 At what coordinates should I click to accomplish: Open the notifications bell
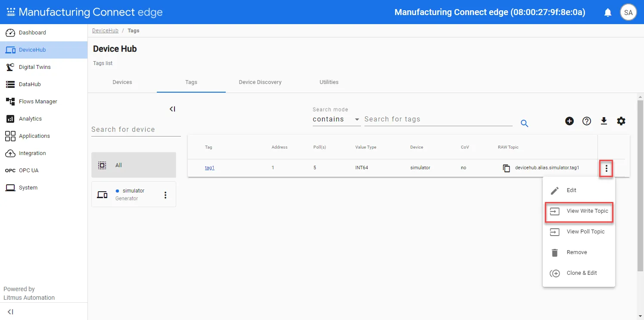click(x=608, y=12)
